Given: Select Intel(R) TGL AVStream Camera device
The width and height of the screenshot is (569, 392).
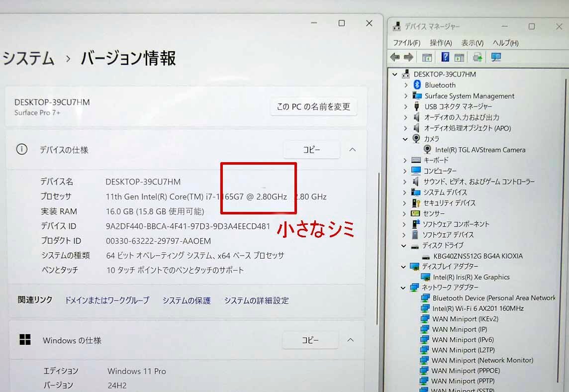Looking at the screenshot, I should click(x=480, y=150).
